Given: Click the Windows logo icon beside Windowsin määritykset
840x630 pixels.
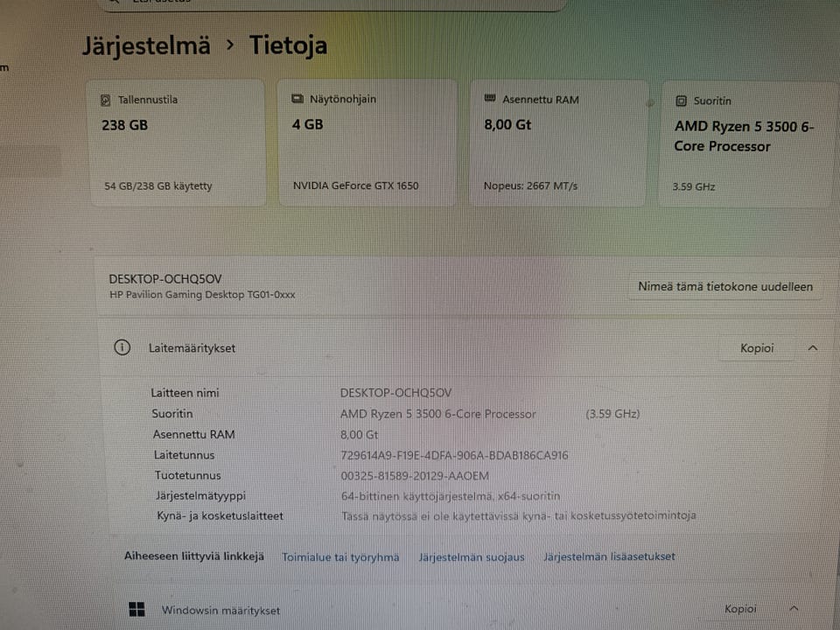Looking at the screenshot, I should tap(137, 609).
